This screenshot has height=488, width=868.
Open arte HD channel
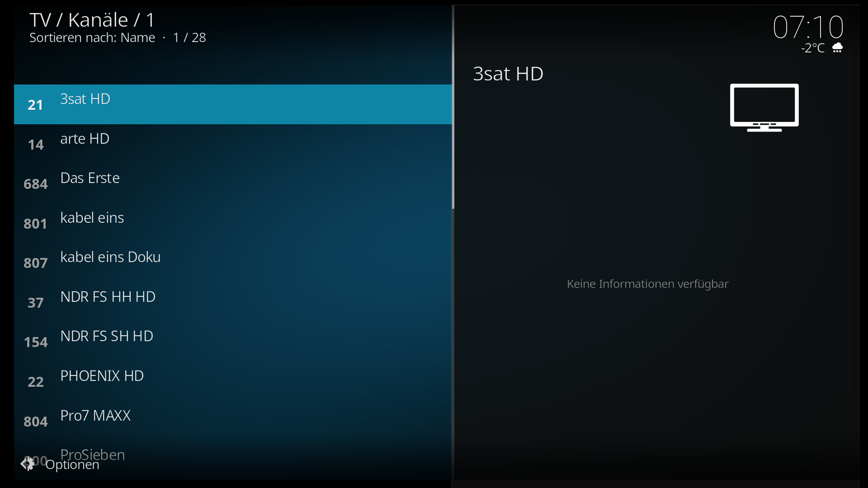[233, 144]
